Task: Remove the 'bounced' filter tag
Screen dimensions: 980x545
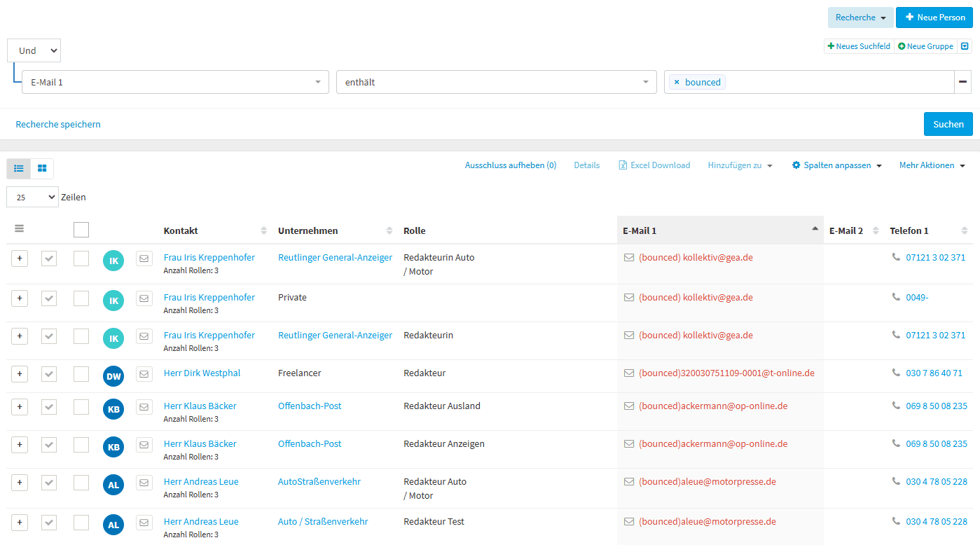Action: (676, 82)
